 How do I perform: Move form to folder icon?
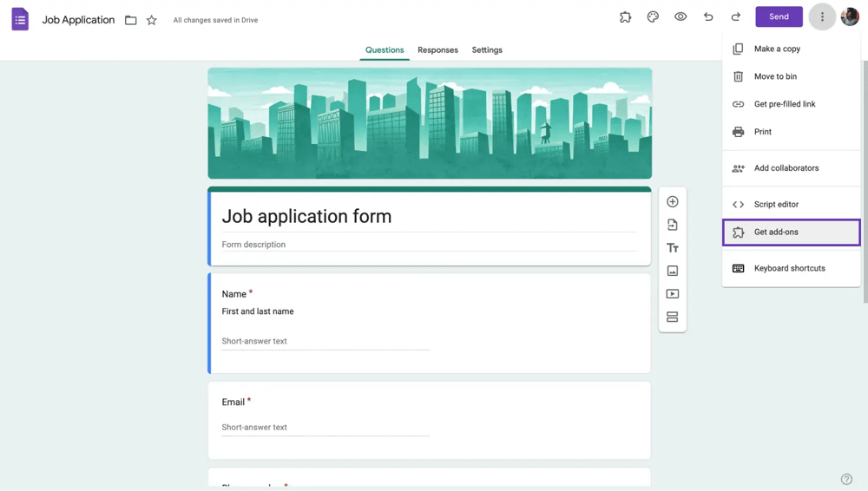(x=131, y=20)
